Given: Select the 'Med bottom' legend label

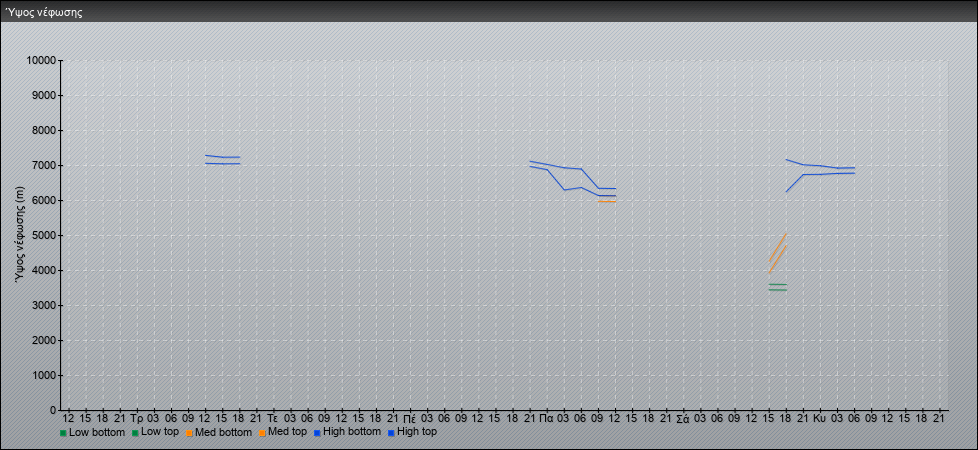Looking at the screenshot, I should [223, 432].
